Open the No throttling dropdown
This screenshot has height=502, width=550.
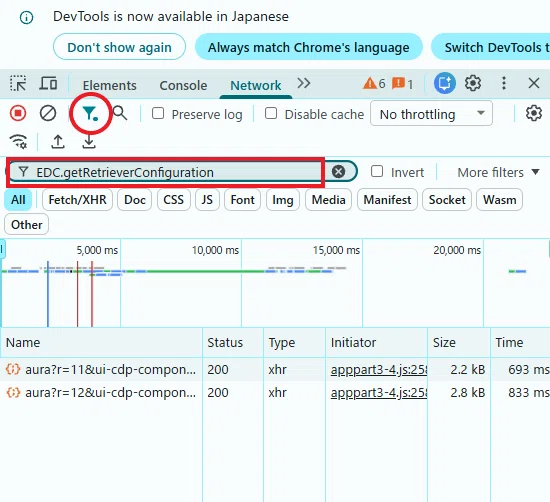coord(431,113)
